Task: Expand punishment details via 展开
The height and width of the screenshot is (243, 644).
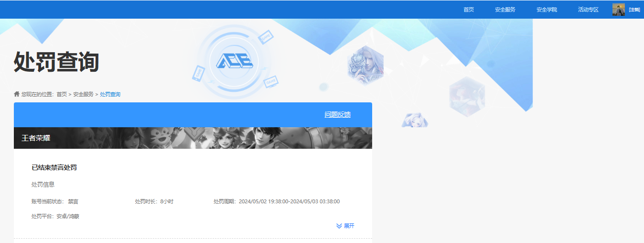Action: [349, 226]
